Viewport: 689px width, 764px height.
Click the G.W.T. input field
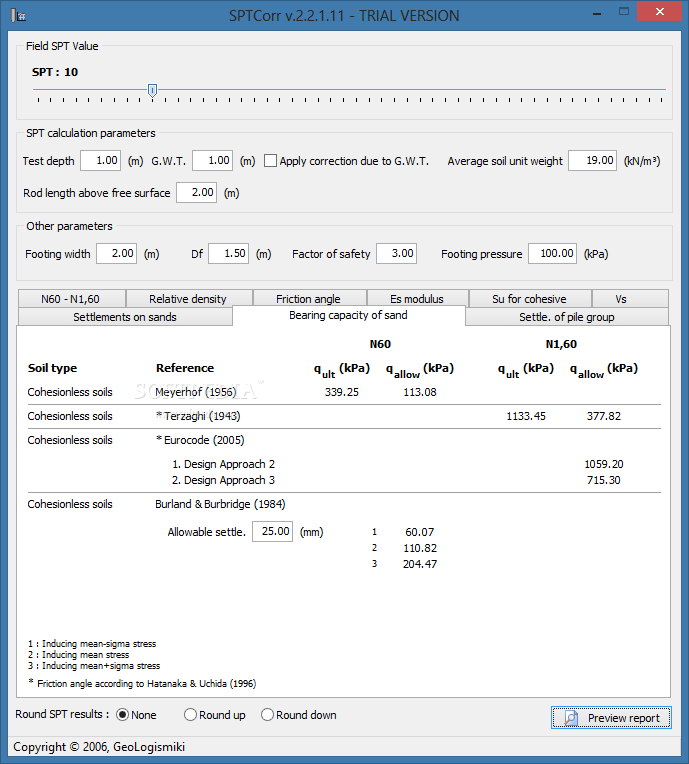(x=212, y=160)
